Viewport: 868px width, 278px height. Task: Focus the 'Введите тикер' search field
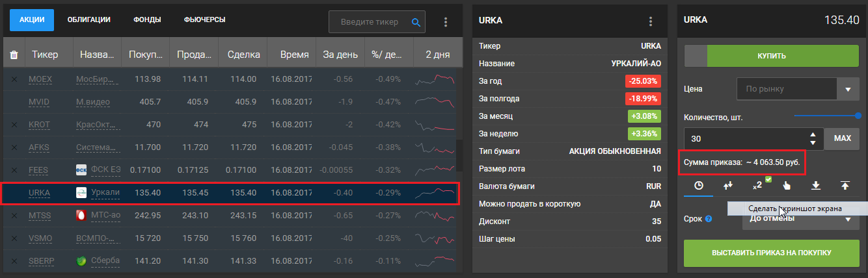[x=377, y=21]
